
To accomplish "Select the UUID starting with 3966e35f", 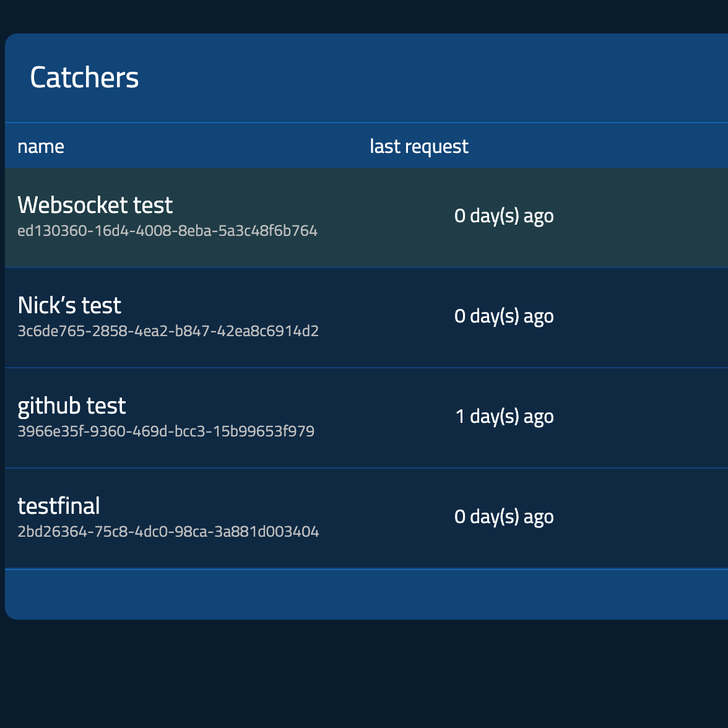I will [166, 431].
